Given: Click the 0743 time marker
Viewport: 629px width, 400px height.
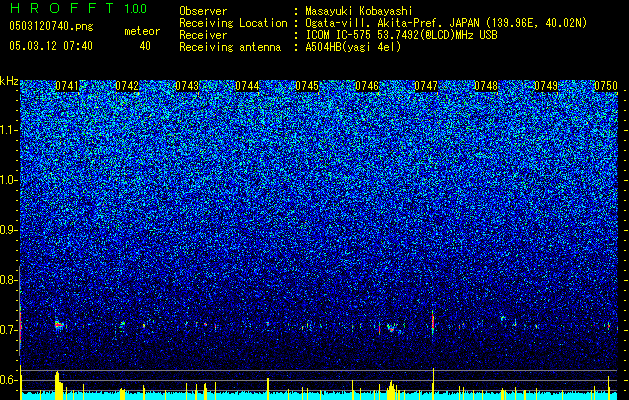Looking at the screenshot, I should click(x=187, y=86).
